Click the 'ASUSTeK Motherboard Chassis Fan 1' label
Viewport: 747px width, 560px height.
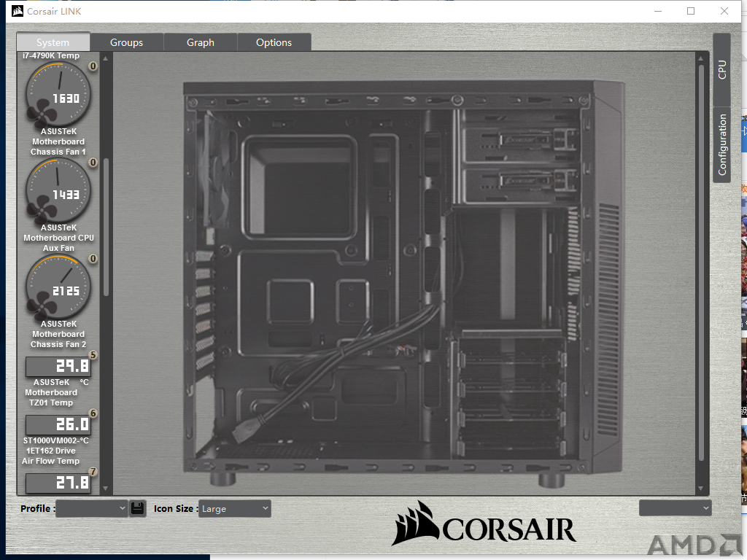58,141
